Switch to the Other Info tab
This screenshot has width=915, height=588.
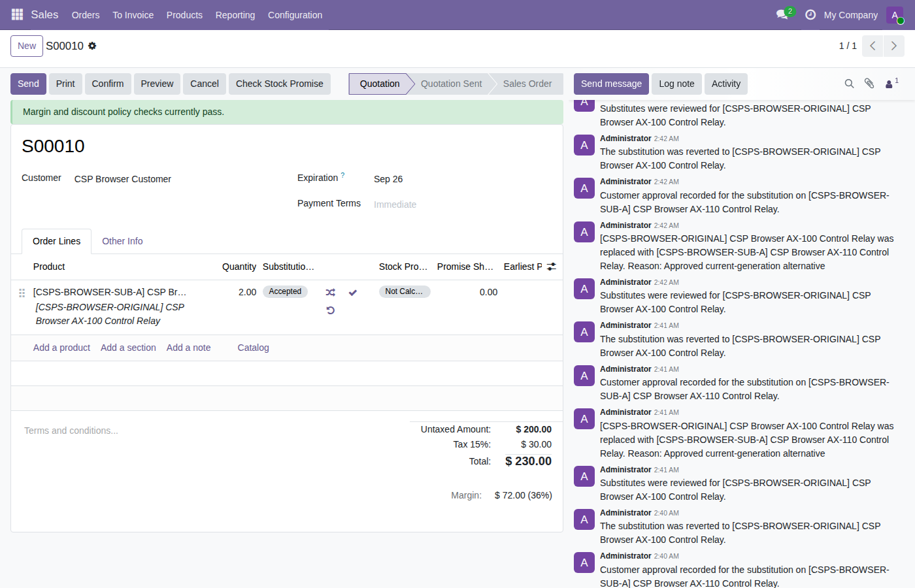coord(122,241)
